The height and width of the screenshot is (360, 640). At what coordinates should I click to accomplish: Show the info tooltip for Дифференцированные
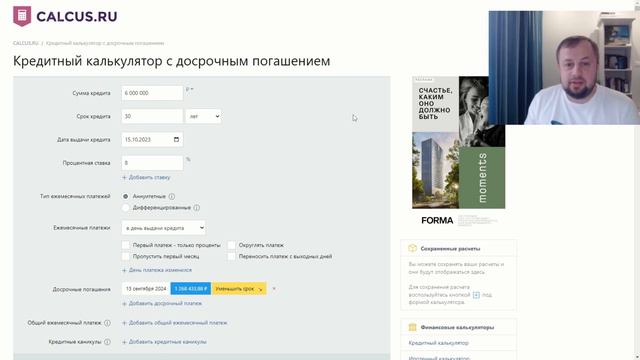tap(197, 208)
